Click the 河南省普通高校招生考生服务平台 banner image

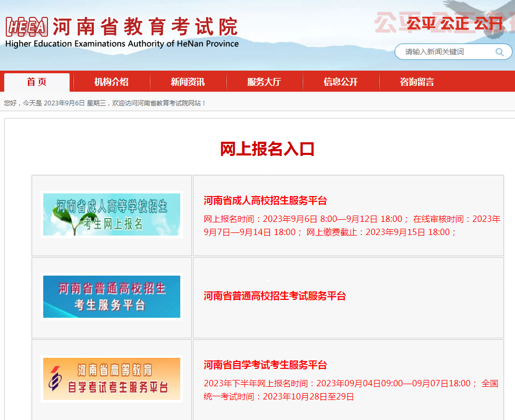click(111, 296)
